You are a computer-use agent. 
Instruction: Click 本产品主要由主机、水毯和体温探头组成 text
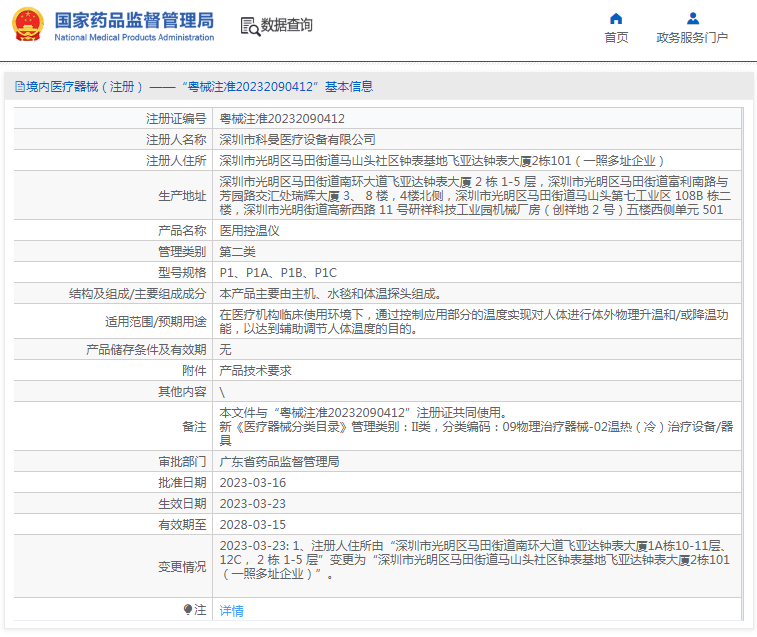pyautogui.click(x=330, y=294)
